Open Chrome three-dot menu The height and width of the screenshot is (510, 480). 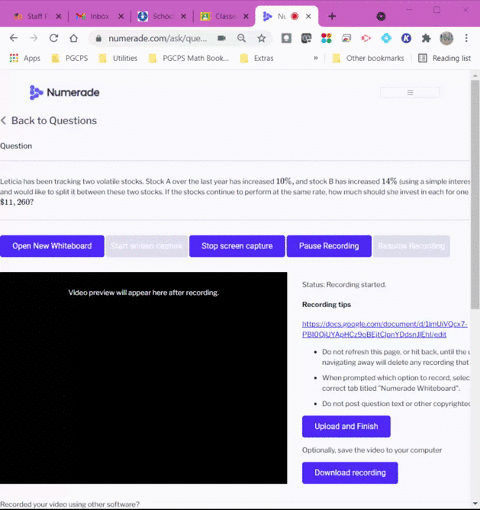pos(466,38)
